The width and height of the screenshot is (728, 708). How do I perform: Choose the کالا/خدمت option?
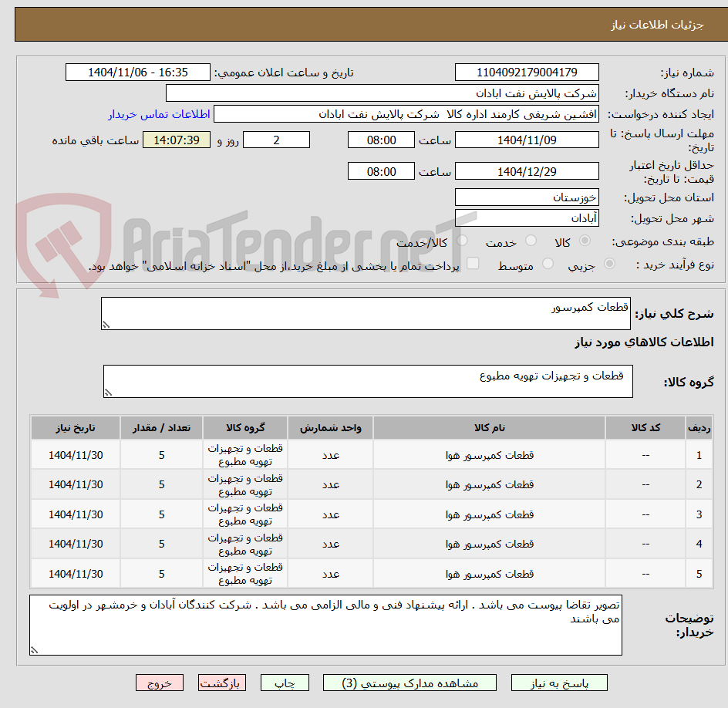pyautogui.click(x=462, y=241)
